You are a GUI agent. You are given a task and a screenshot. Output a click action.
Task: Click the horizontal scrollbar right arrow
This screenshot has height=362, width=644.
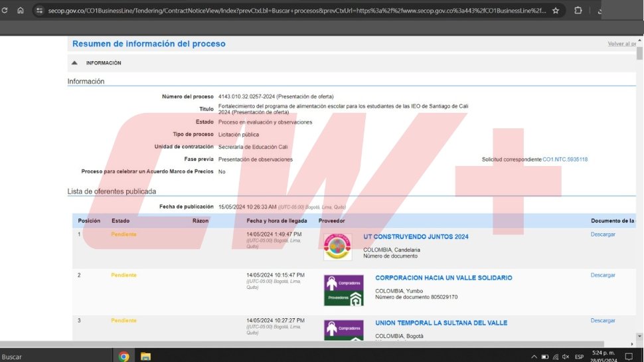tap(631, 344)
